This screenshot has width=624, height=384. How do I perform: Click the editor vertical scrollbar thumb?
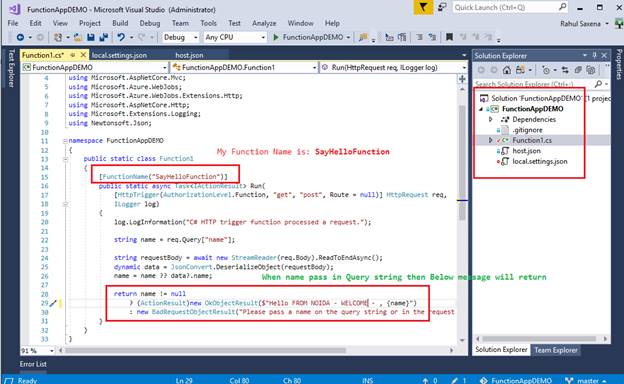462,163
